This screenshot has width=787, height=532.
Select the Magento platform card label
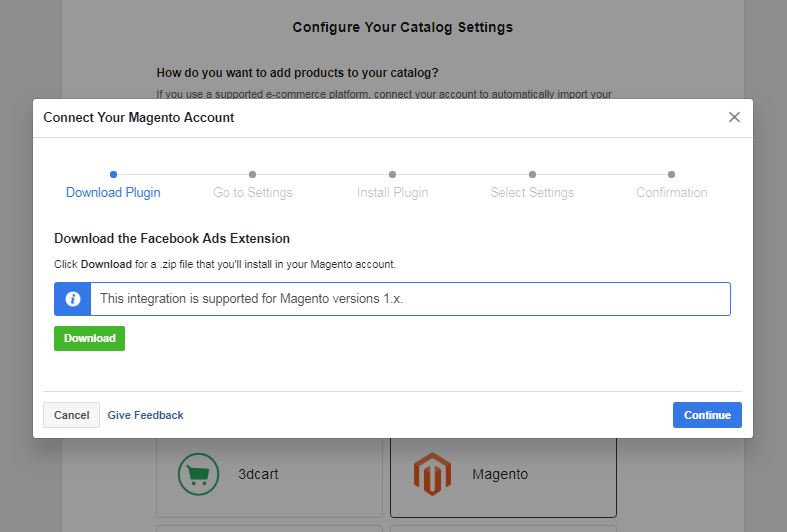[x=500, y=474]
